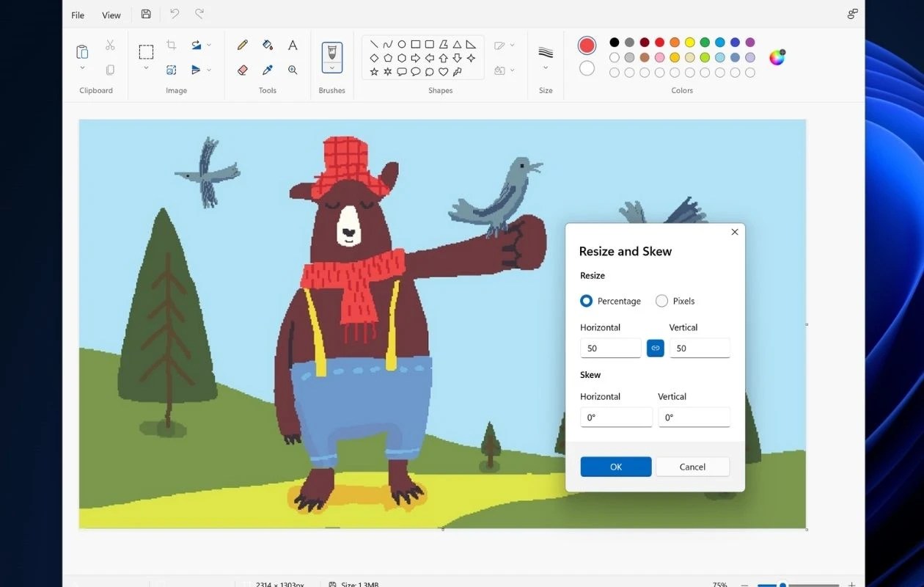
Task: Select the Color picker tool
Action: point(267,70)
